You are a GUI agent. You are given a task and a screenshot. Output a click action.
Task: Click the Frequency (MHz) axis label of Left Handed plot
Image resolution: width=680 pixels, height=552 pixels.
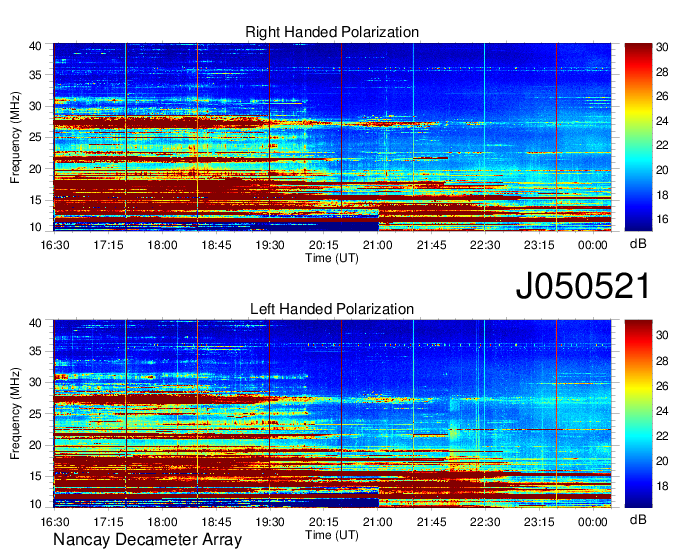click(15, 414)
